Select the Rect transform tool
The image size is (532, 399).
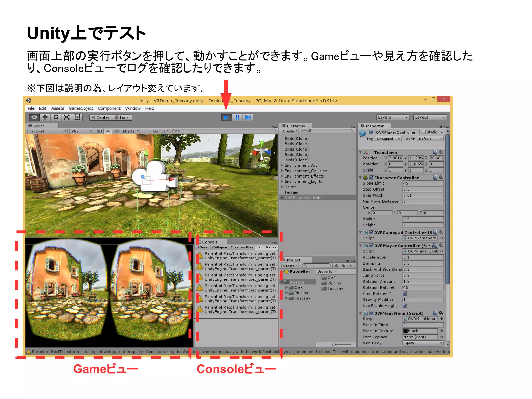point(77,117)
